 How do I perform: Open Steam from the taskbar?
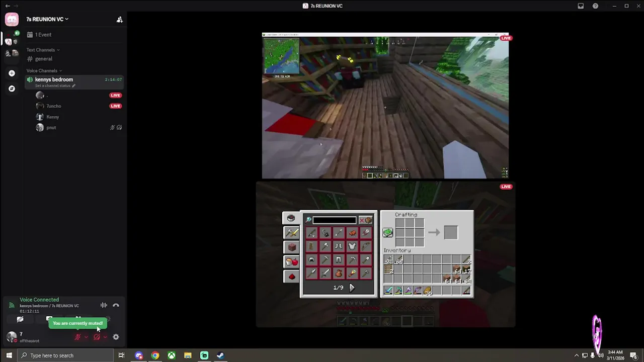click(220, 355)
